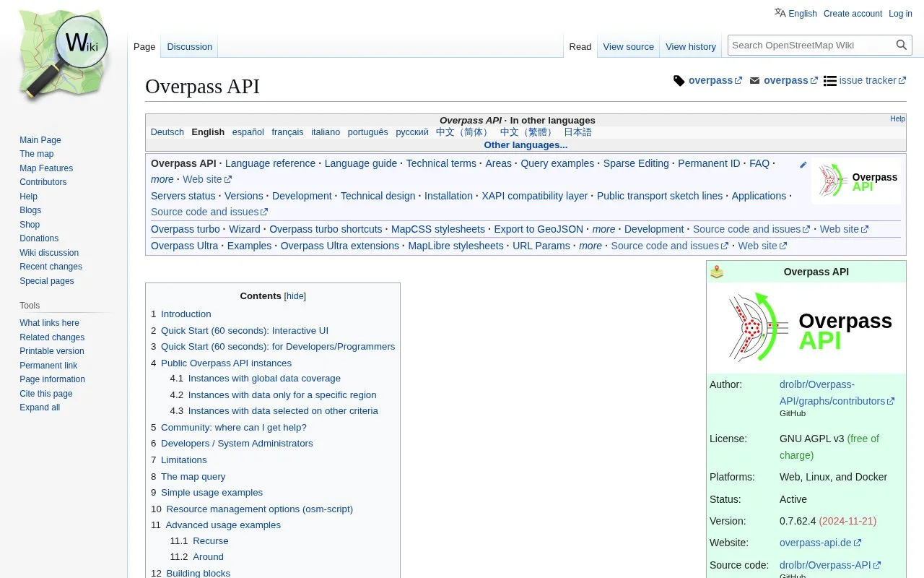This screenshot has width=924, height=578.
Task: Jump to Public Overpass API instances section
Action: point(226,363)
